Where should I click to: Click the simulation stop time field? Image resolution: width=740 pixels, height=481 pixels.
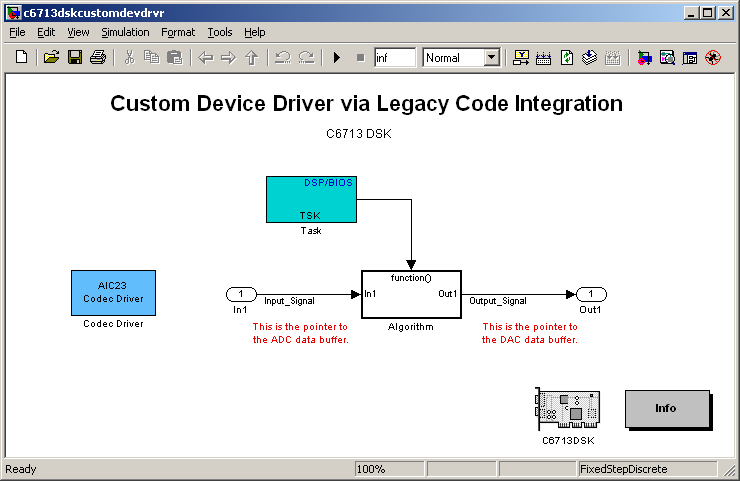coord(395,58)
